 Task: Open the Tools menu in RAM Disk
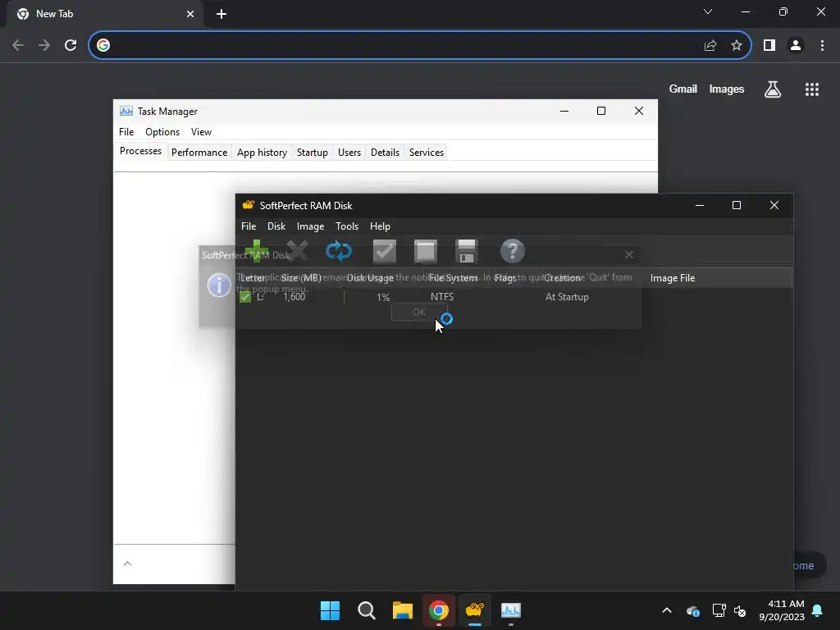347,226
